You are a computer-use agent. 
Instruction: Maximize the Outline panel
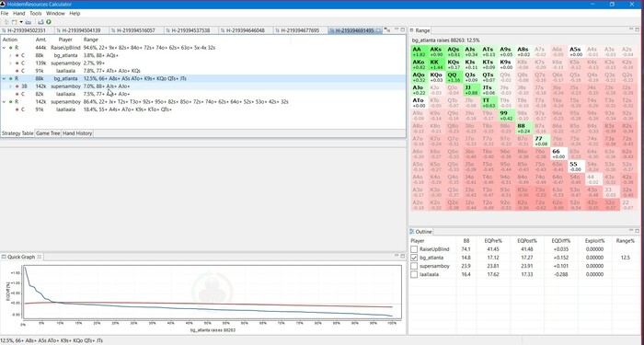click(638, 231)
